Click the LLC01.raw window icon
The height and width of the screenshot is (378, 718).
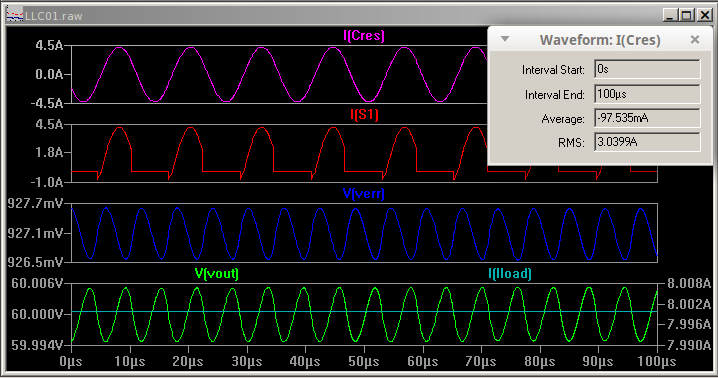pos(15,15)
